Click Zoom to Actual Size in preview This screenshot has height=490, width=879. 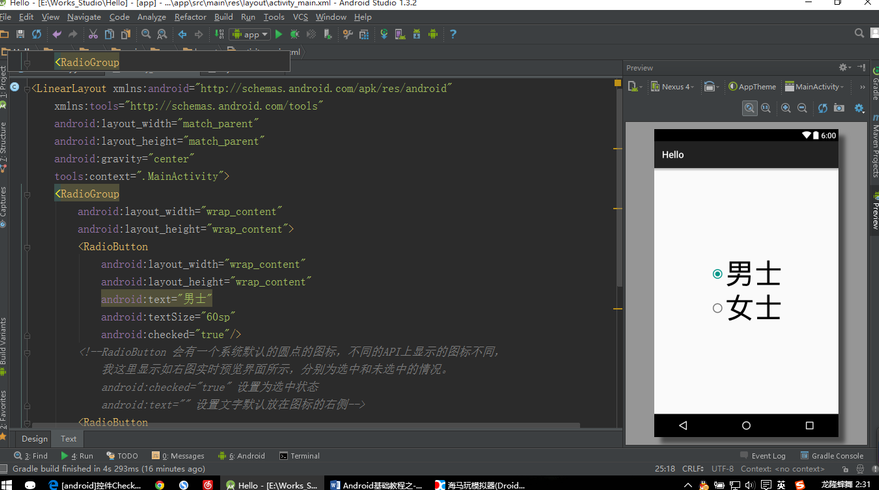(766, 108)
